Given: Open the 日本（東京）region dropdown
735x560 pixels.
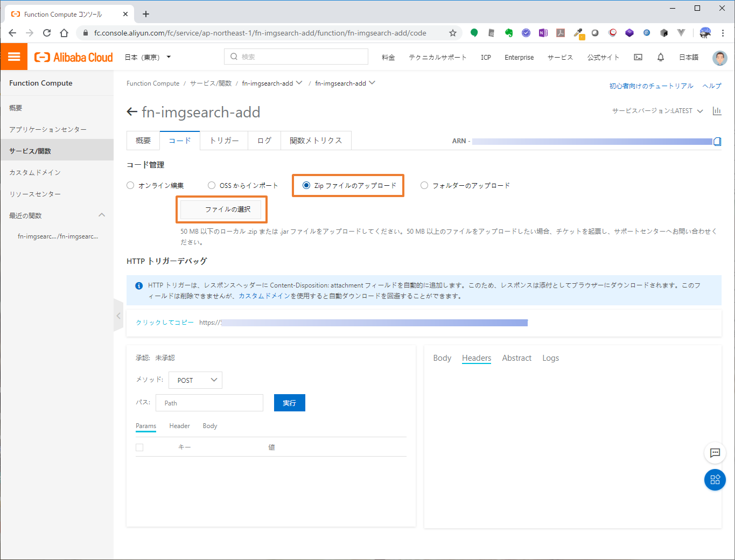Looking at the screenshot, I should point(148,57).
